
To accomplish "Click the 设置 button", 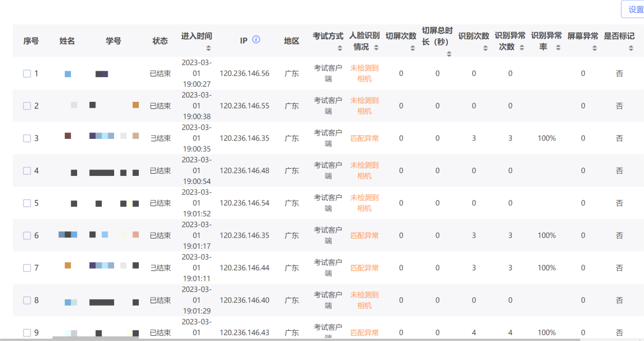I will point(633,9).
